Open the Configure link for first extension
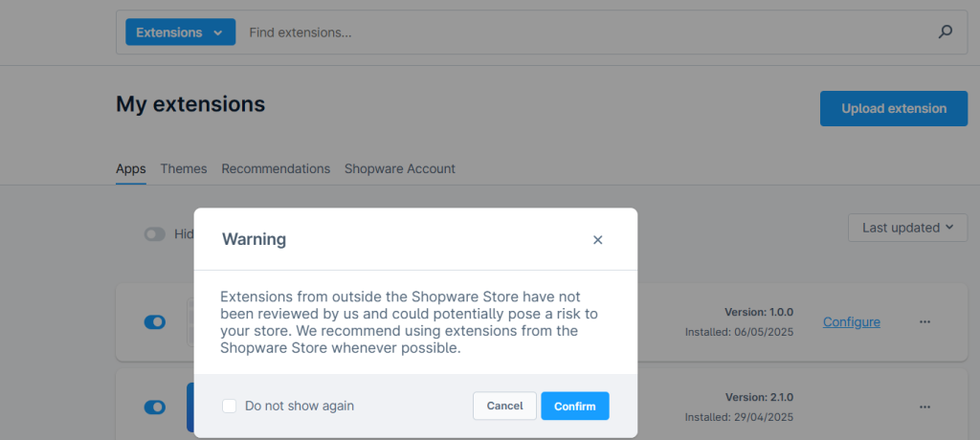Viewport: 980px width, 440px height. coord(851,322)
